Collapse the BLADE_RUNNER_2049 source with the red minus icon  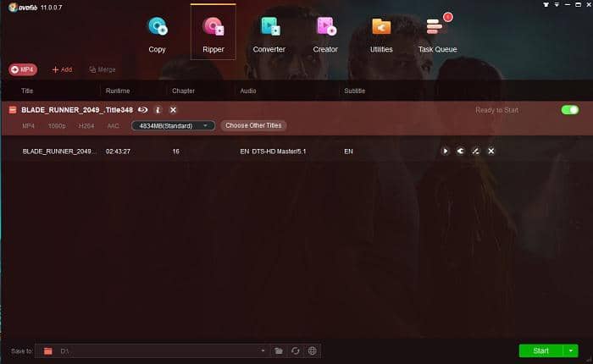click(x=13, y=110)
